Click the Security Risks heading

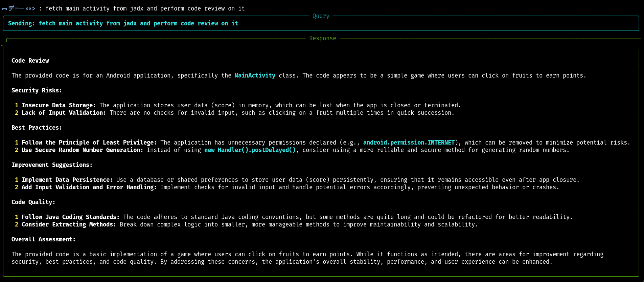(37, 90)
